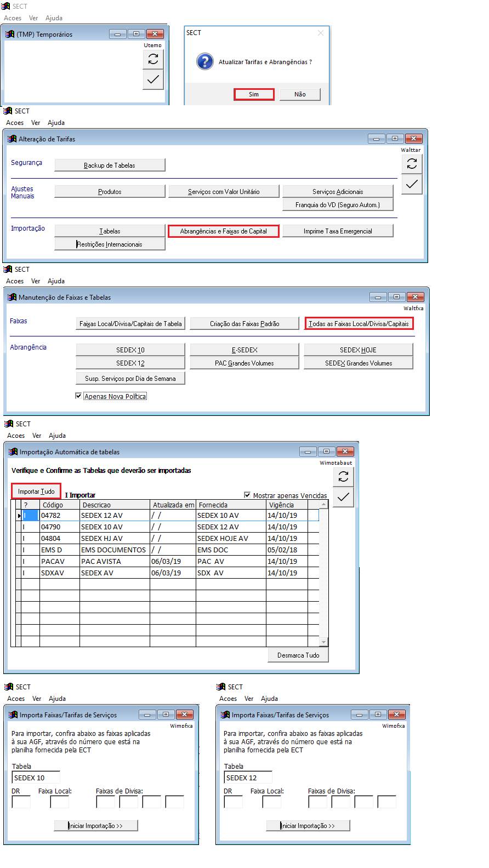
Task: Open Restrições Internacionais
Action: pyautogui.click(x=110, y=244)
